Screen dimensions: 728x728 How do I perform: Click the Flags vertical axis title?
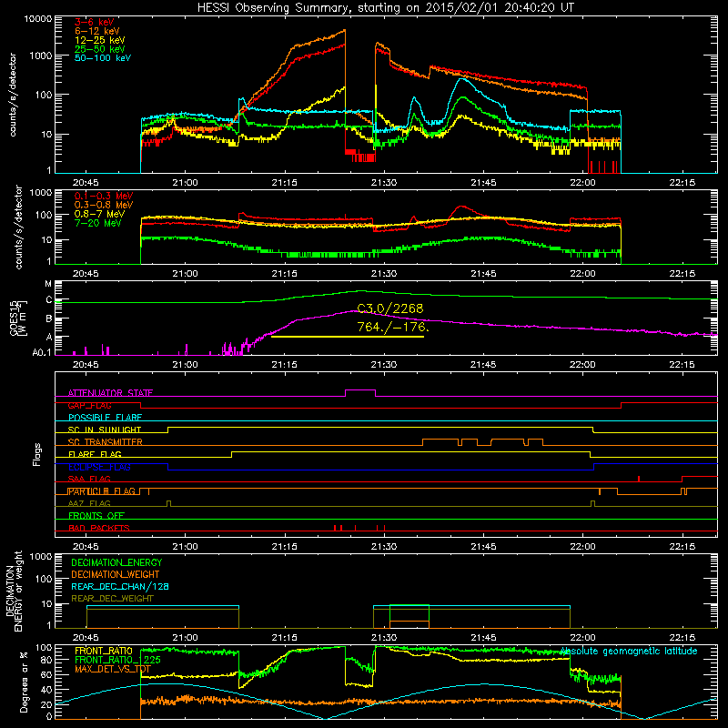(37, 454)
